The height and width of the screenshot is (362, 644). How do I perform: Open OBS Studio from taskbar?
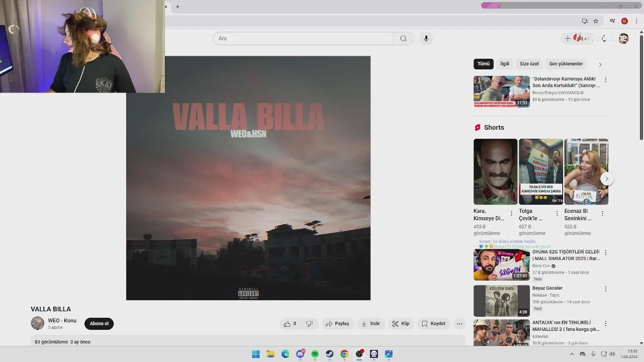click(x=359, y=354)
